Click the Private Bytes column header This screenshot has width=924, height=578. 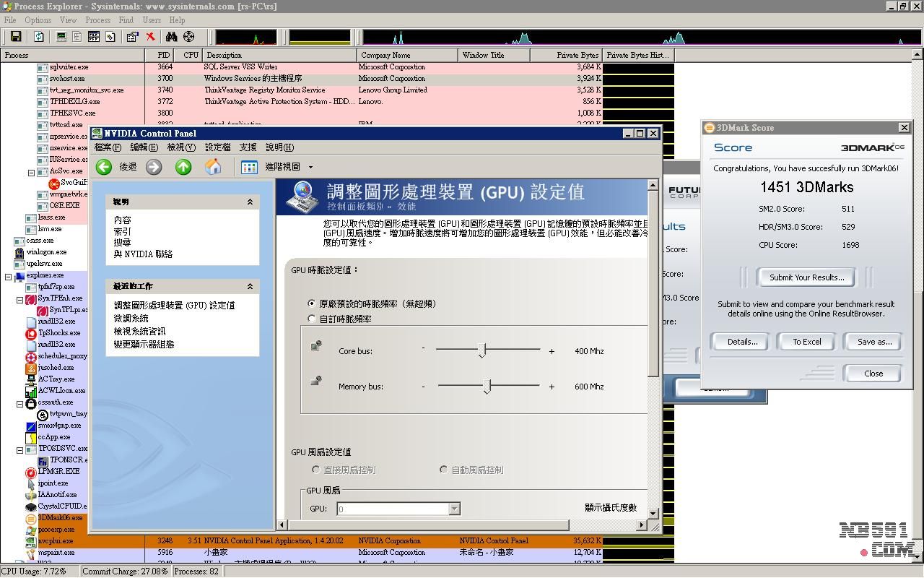tap(566, 55)
